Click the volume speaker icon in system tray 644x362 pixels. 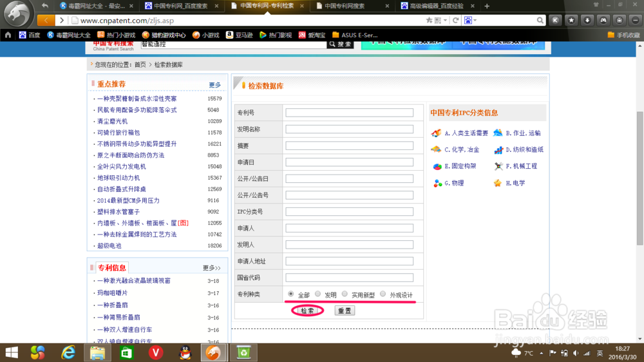pyautogui.click(x=576, y=353)
